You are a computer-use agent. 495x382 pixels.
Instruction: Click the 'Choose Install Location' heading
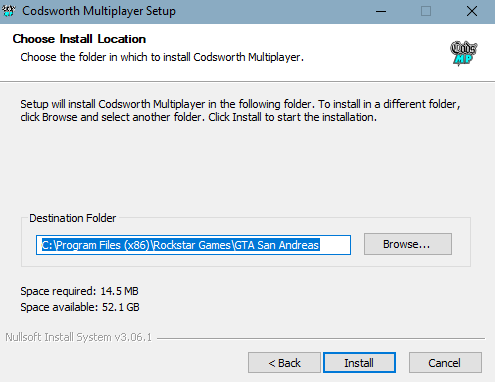[79, 39]
